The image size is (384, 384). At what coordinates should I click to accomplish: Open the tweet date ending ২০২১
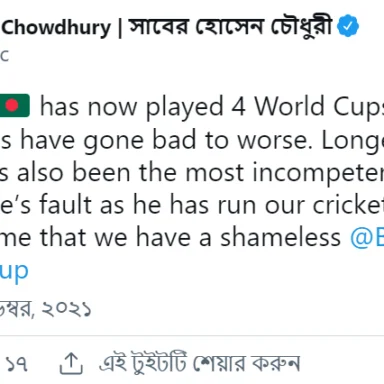(45, 309)
